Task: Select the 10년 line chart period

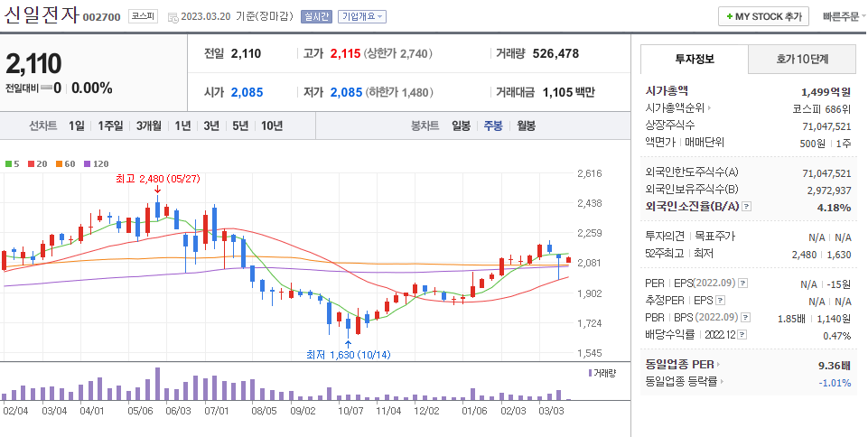Action: [x=272, y=126]
